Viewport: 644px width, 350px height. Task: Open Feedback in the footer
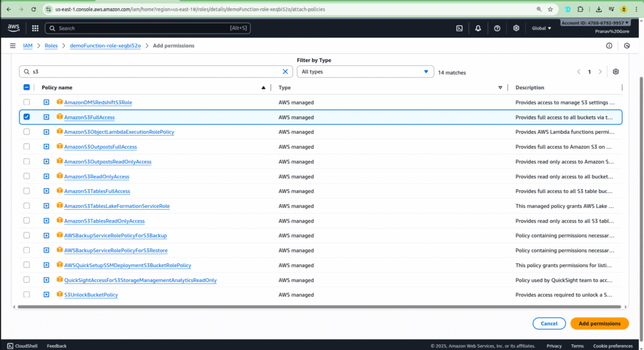pyautogui.click(x=57, y=346)
